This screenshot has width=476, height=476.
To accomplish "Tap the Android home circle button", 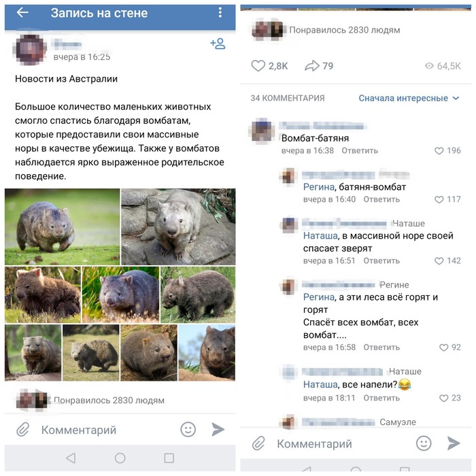I will pos(120,458).
